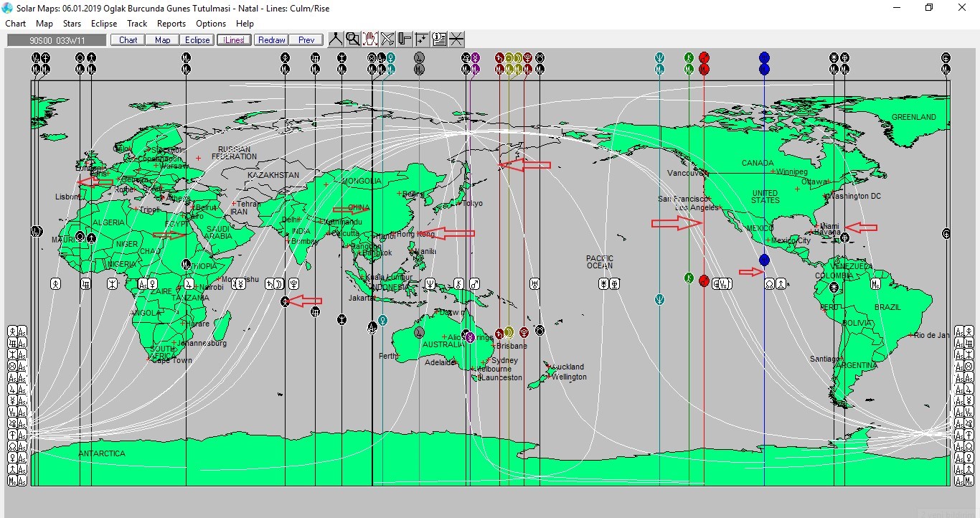This screenshot has height=518, width=980.
Task: Choose the red hand pan tool
Action: [370, 39]
